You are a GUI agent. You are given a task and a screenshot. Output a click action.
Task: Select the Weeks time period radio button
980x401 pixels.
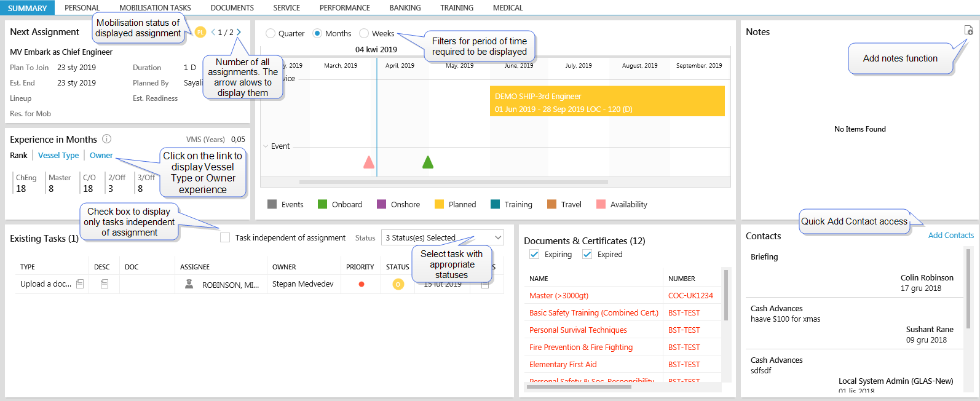(364, 33)
